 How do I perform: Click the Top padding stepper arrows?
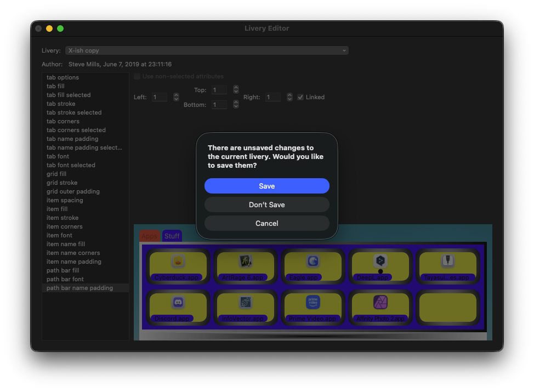(x=236, y=89)
